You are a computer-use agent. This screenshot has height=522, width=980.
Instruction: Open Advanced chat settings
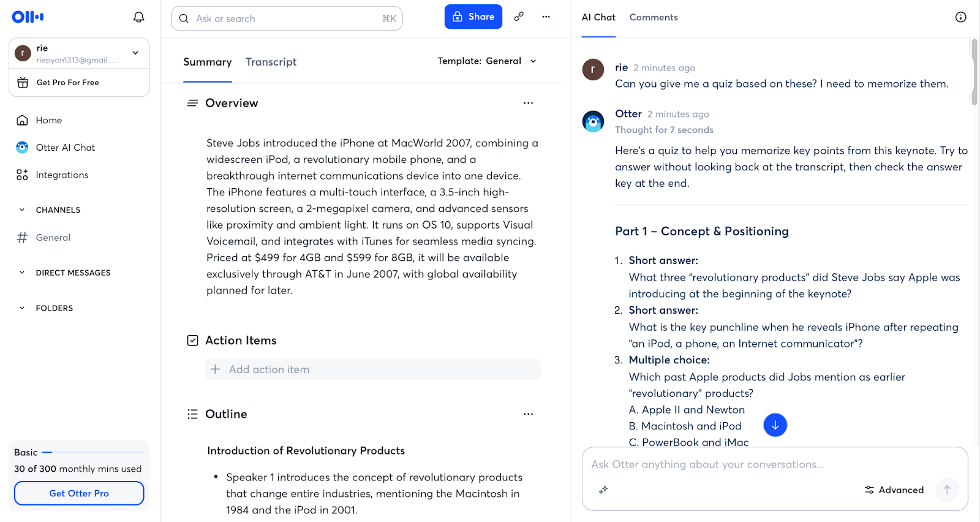click(x=894, y=490)
